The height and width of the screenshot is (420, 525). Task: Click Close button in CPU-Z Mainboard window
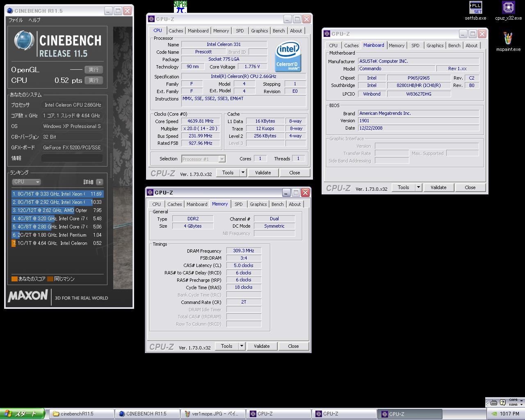(470, 187)
